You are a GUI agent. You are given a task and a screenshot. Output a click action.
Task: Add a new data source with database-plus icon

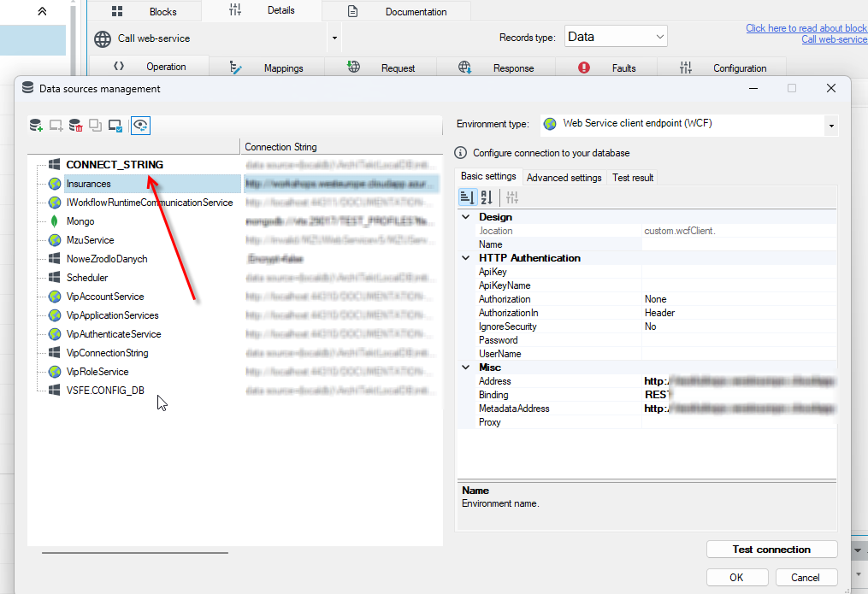click(x=36, y=126)
